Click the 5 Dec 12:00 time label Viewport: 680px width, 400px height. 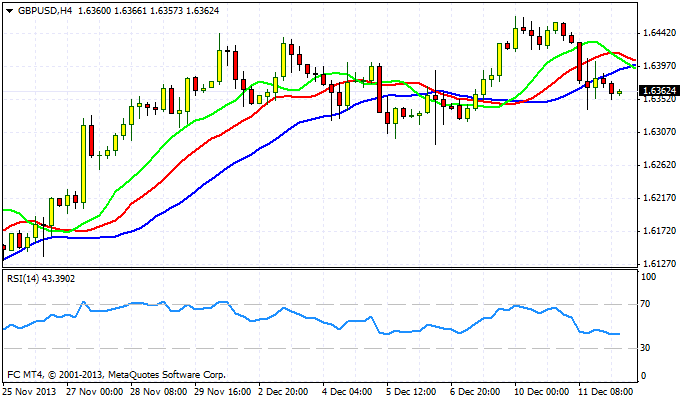pyautogui.click(x=411, y=392)
